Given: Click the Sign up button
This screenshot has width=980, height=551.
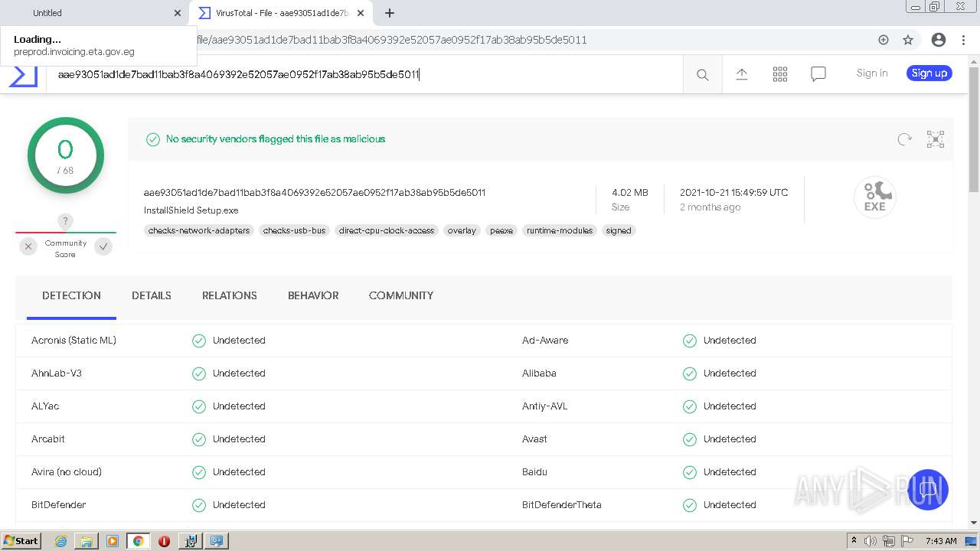Looking at the screenshot, I should pos(929,73).
